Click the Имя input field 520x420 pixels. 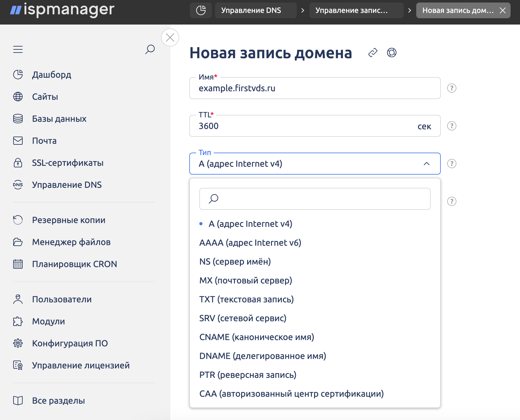coord(314,88)
